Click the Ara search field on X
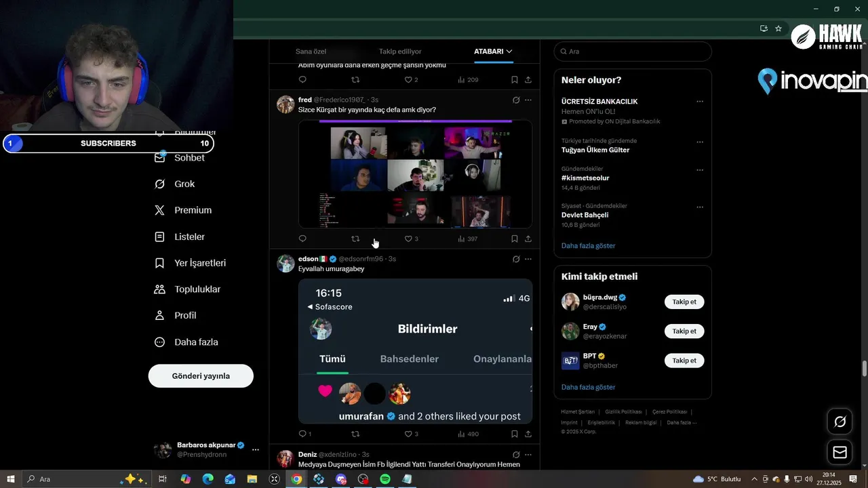Viewport: 868px width, 488px height. [x=633, y=52]
